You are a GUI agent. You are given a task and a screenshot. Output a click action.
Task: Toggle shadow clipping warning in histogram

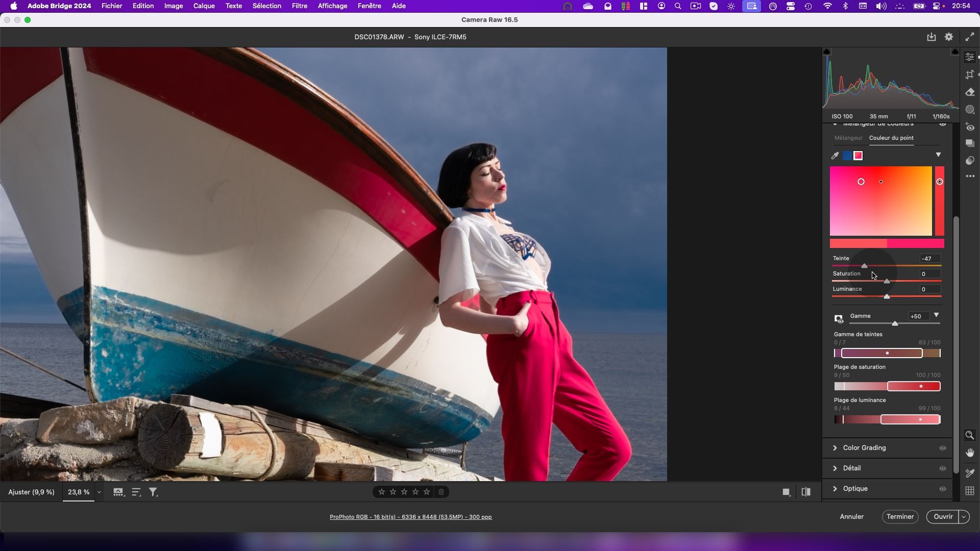tap(827, 52)
